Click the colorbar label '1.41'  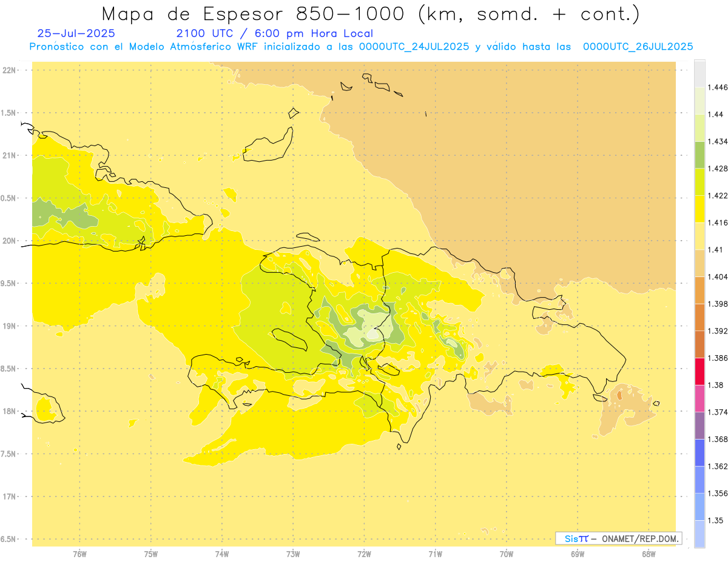tap(715, 250)
